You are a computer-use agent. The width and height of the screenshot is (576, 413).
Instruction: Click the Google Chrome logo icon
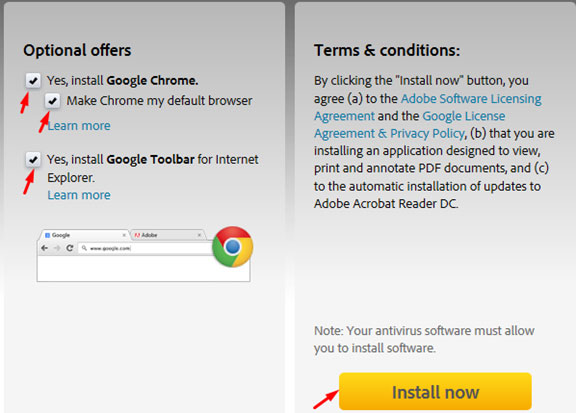233,247
